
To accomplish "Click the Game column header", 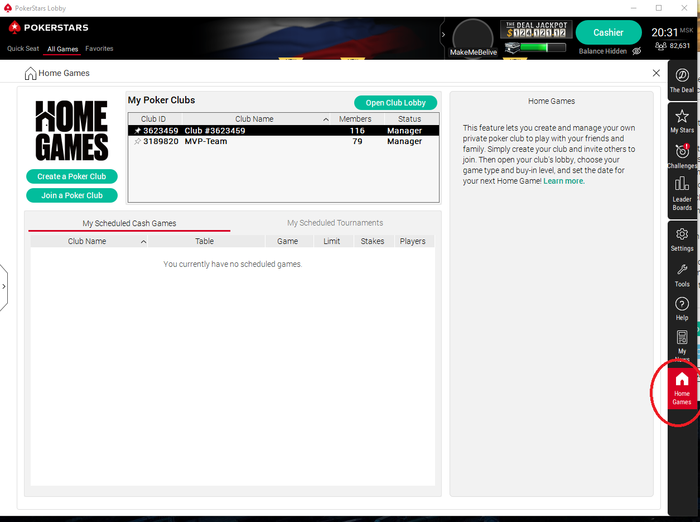I will [288, 241].
